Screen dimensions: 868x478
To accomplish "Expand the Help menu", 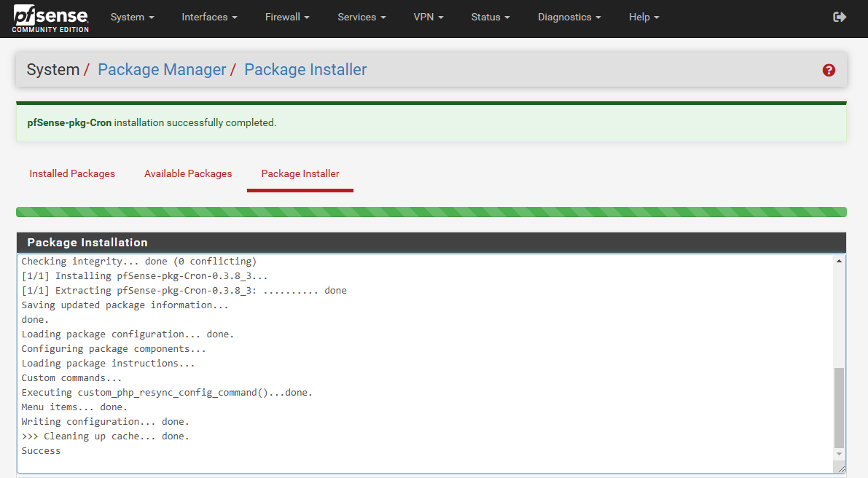I will [x=644, y=17].
